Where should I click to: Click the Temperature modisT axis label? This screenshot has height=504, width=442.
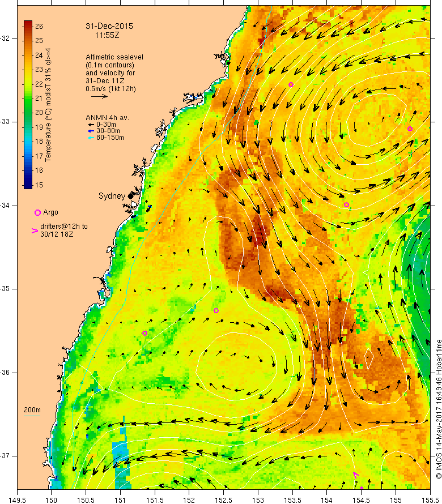(48, 105)
